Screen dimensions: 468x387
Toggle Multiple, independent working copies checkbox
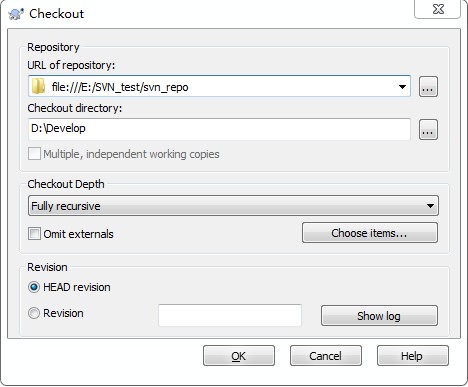34,154
